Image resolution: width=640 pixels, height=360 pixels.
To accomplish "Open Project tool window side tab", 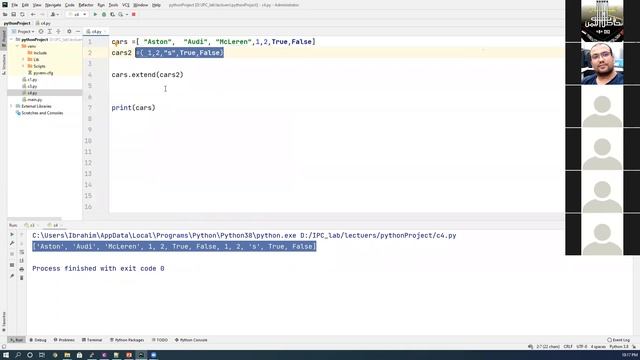I will point(4,39).
